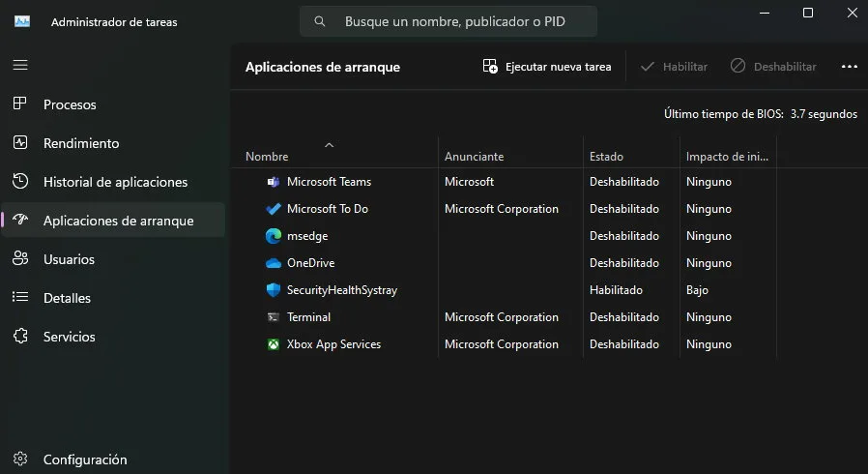Click the Aplicaciones de arranque page heading
This screenshot has width=868, height=474.
point(323,67)
